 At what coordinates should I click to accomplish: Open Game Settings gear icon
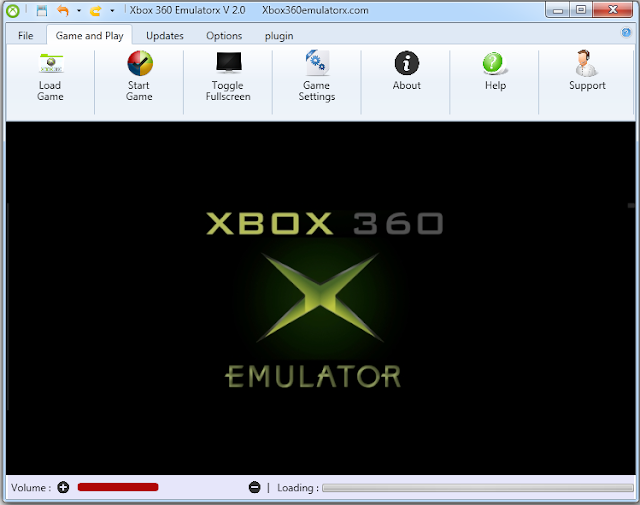click(x=317, y=62)
